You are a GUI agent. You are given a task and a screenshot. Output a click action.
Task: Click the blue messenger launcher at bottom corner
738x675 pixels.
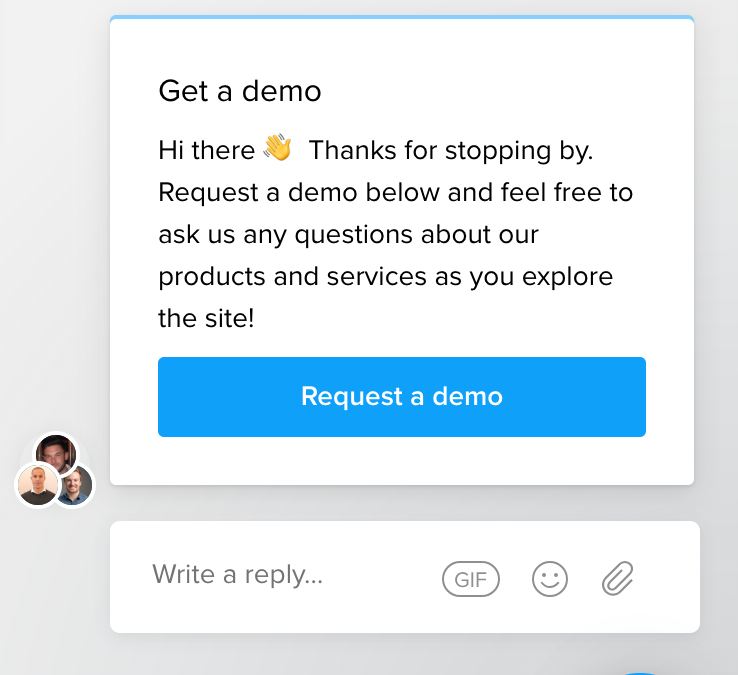640,674
